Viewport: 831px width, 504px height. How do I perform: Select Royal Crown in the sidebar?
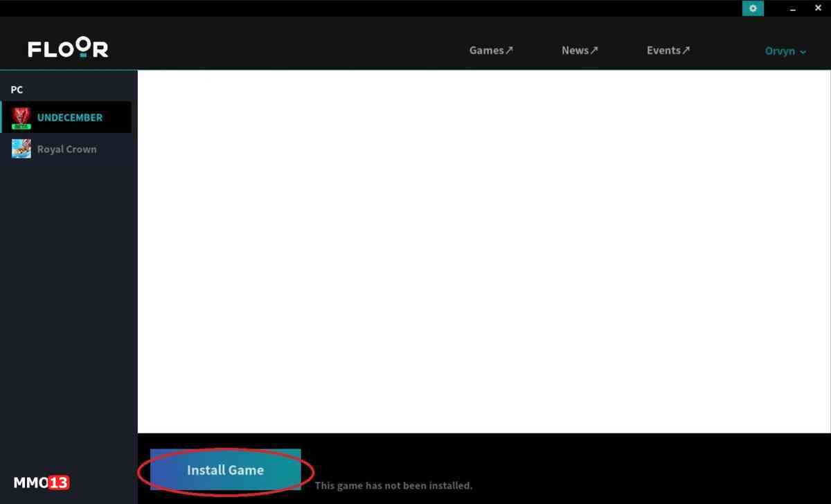tap(66, 149)
